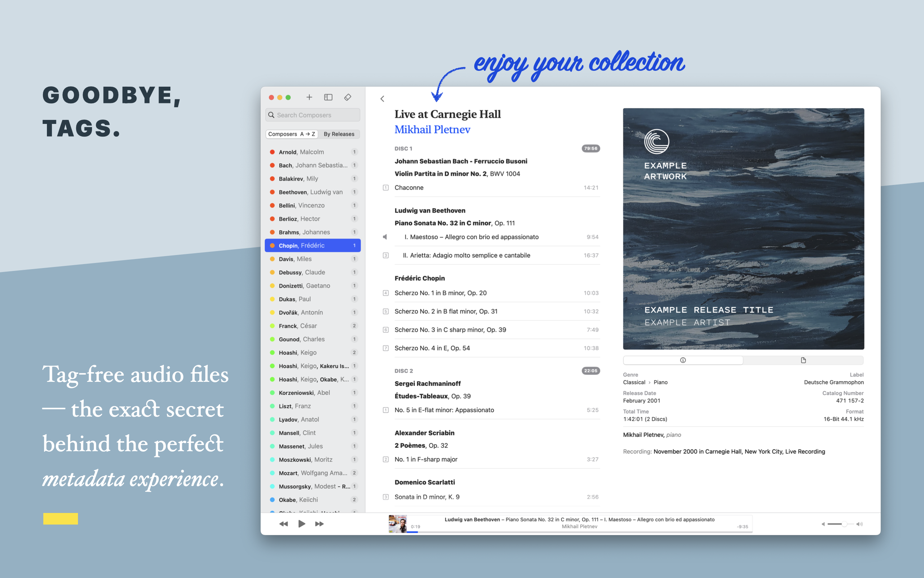Click the search magnifier icon
The image size is (924, 578).
pyautogui.click(x=271, y=115)
